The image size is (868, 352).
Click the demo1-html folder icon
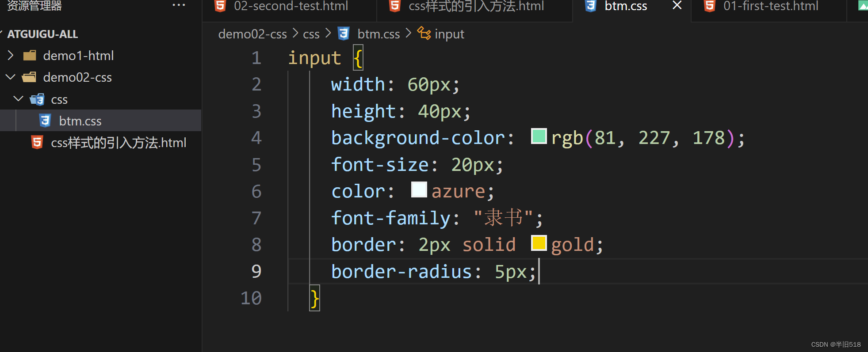(30, 55)
